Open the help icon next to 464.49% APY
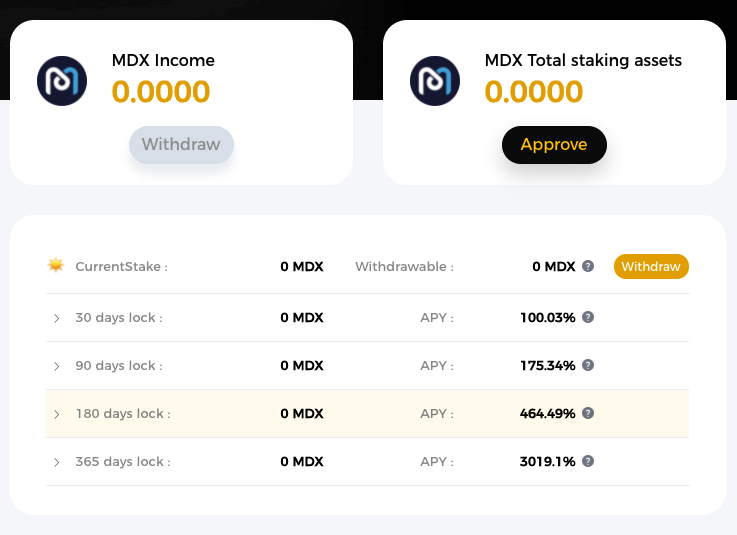The image size is (737, 535). coord(588,413)
